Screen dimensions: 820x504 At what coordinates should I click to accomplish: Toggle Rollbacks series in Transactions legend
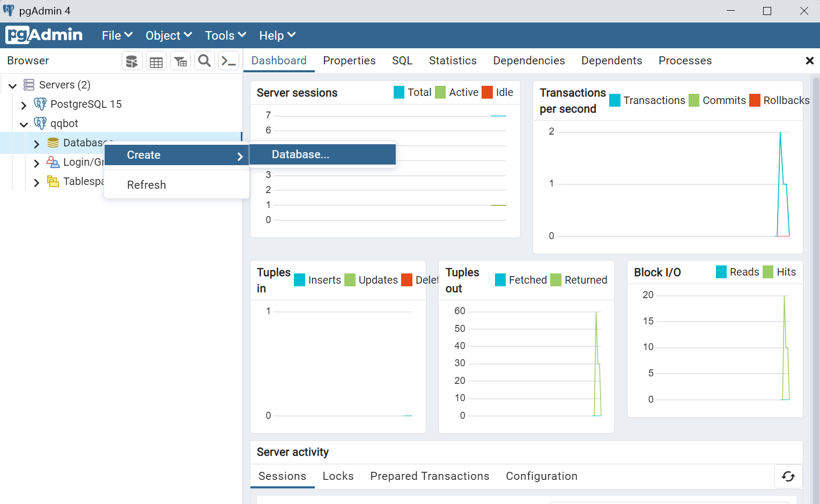click(x=779, y=100)
